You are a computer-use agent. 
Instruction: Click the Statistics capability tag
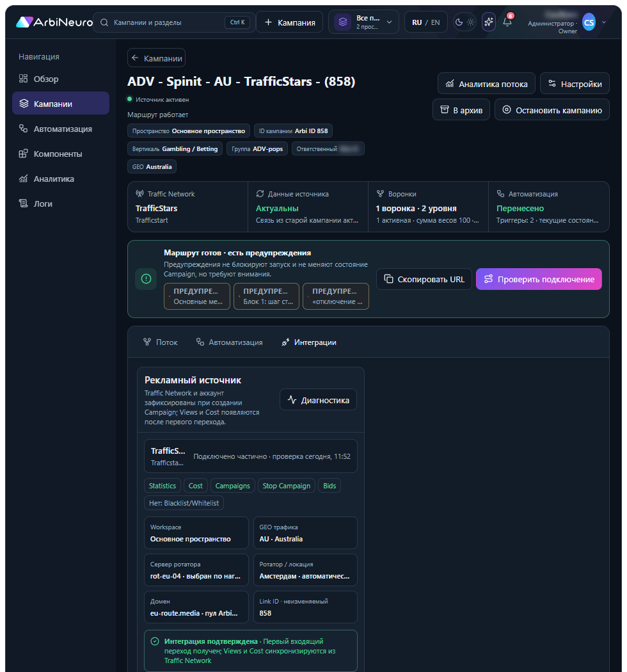(x=163, y=486)
